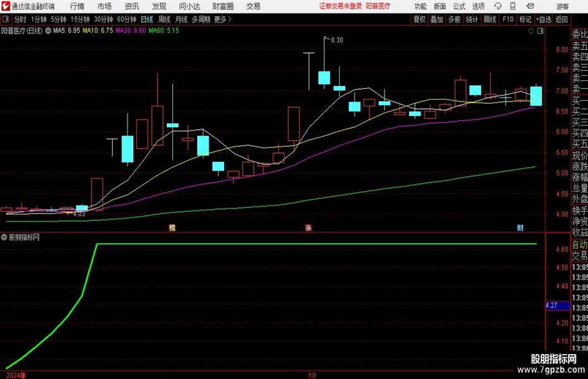Click the blue 4.27 indicator value

pyautogui.click(x=558, y=306)
